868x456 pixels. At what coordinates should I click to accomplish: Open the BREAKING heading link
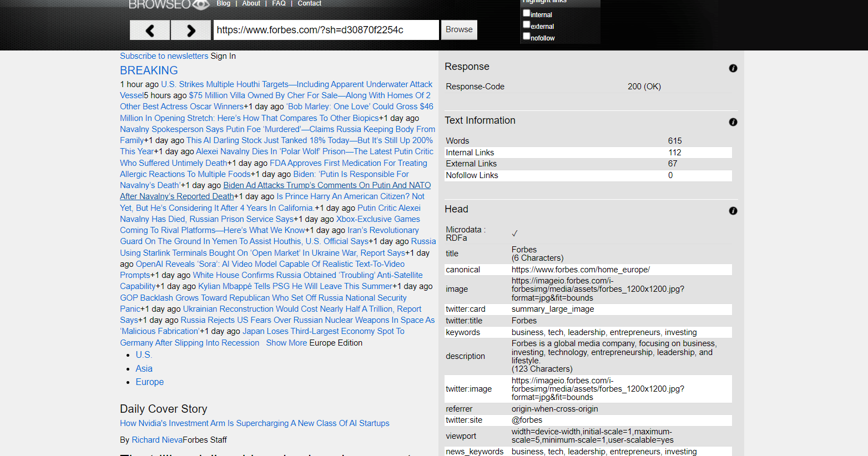click(x=149, y=70)
